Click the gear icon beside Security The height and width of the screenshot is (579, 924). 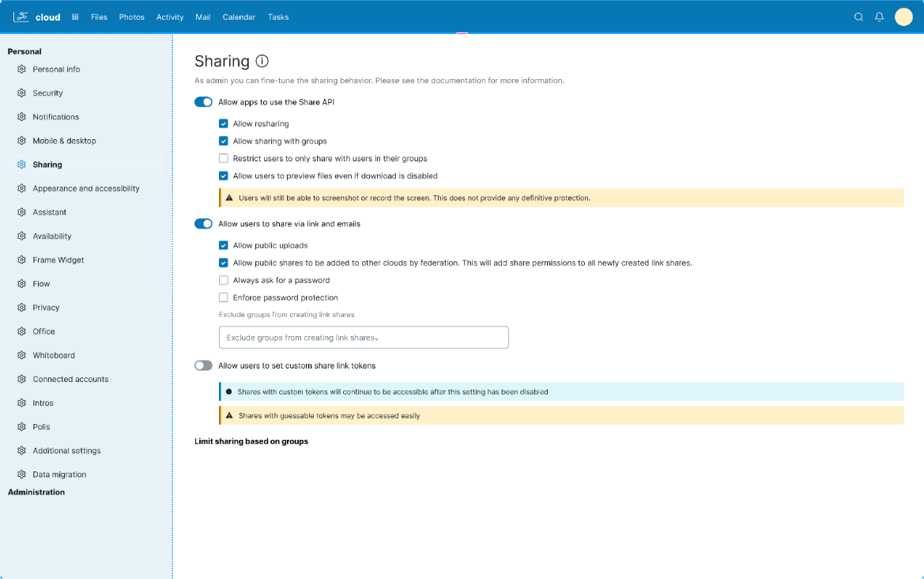22,93
